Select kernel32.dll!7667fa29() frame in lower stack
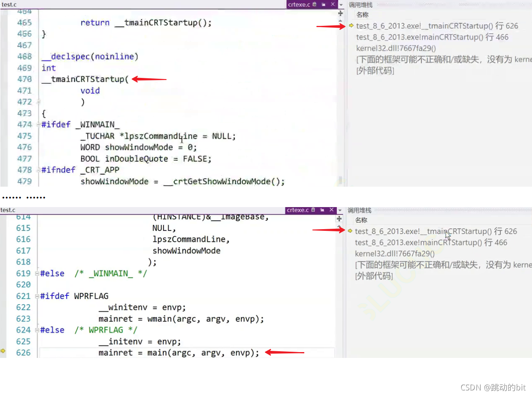The width and height of the screenshot is (532, 395). coord(395,254)
